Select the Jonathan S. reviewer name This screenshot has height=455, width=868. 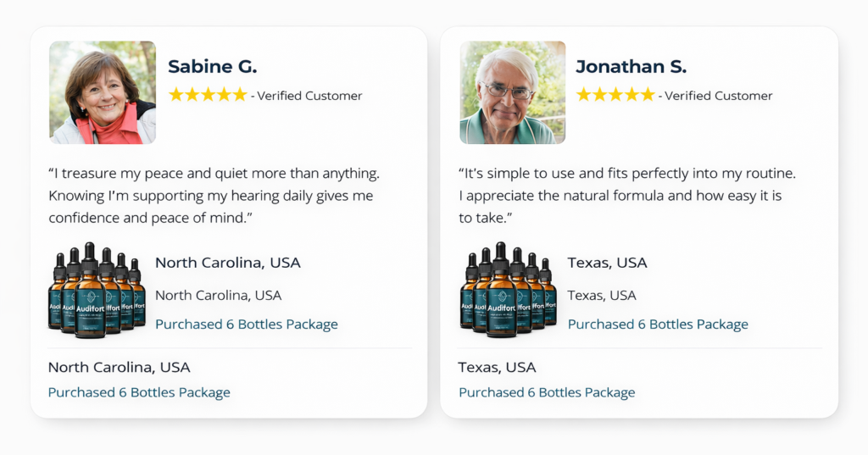pos(631,67)
